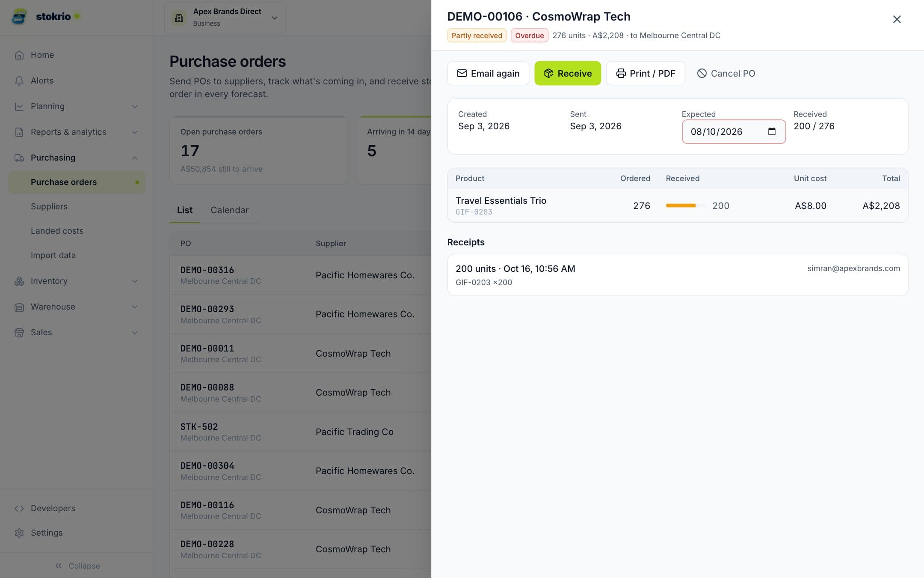Click the Developers menu label
The height and width of the screenshot is (578, 924).
click(x=53, y=508)
